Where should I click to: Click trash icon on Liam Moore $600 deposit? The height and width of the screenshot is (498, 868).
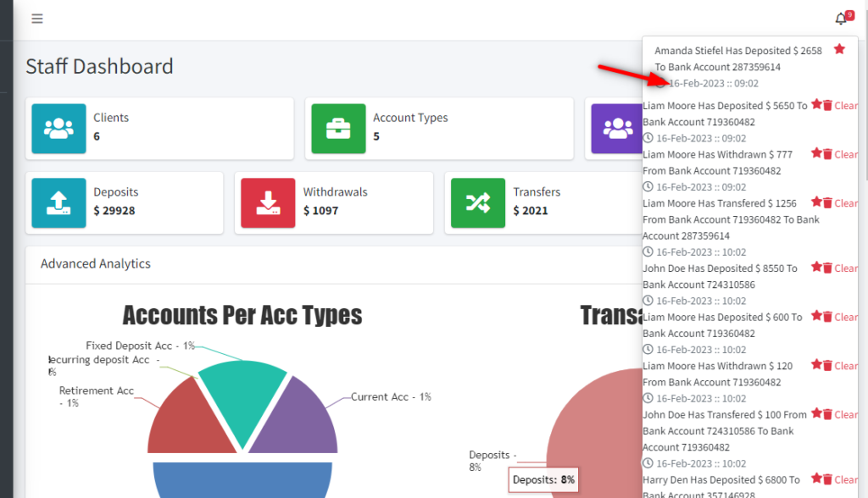827,317
